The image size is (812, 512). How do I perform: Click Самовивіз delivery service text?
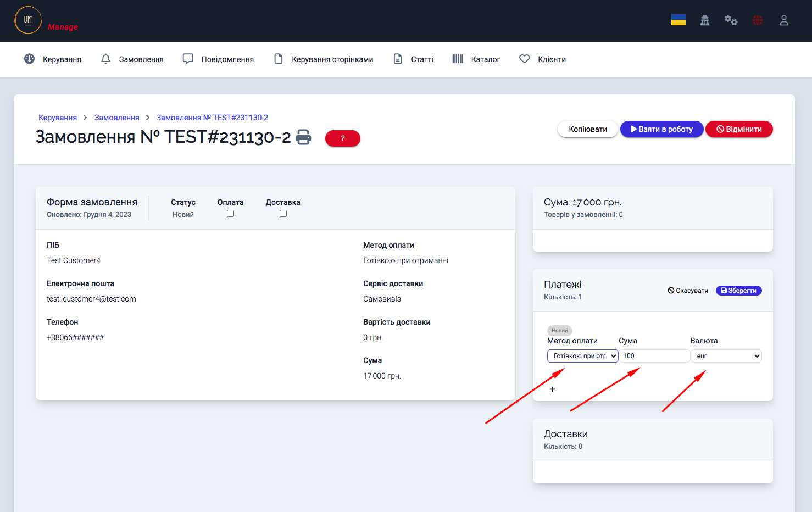tap(382, 299)
